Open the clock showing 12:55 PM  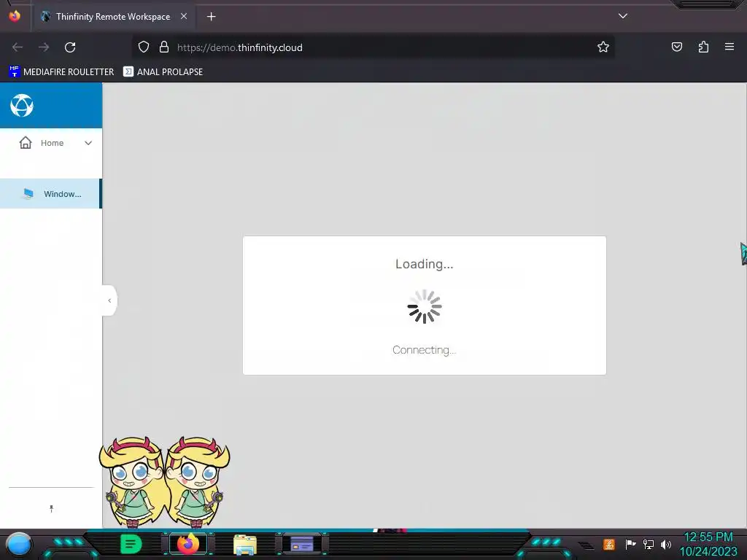pos(708,544)
